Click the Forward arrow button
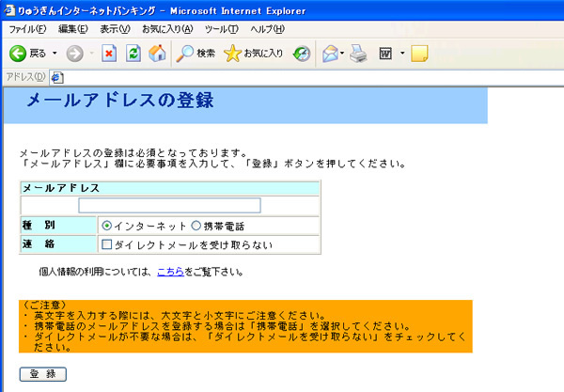Image resolution: width=564 pixels, height=392 pixels. click(x=74, y=54)
